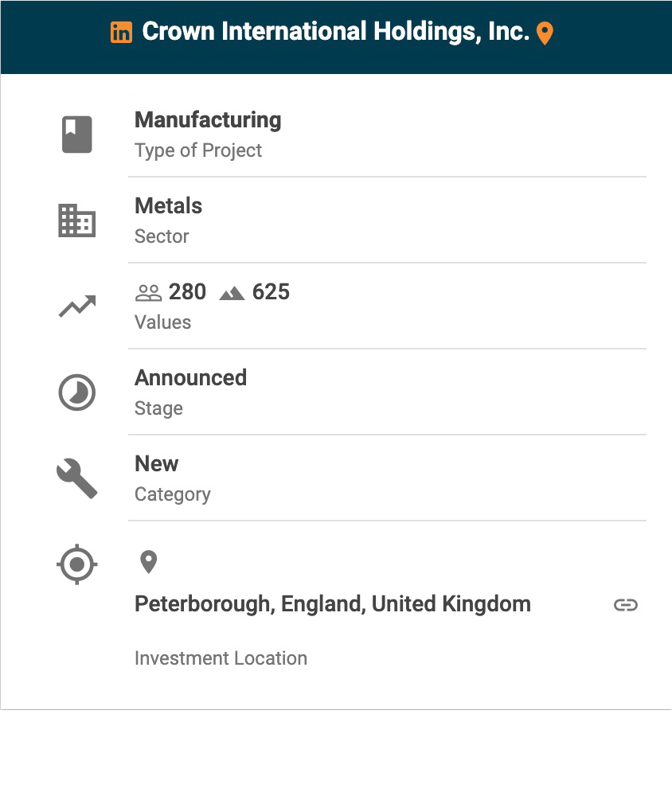Click the Manufacturing project type text
This screenshot has height=804, width=672.
(208, 120)
